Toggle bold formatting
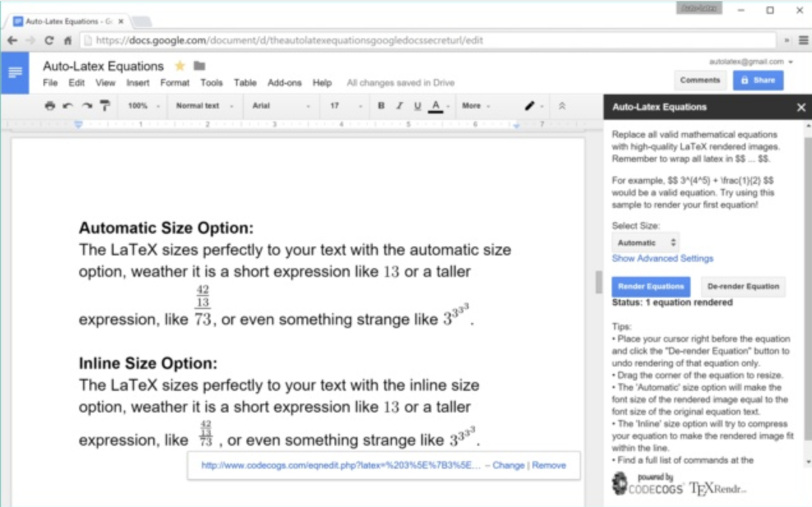Image resolution: width=812 pixels, height=507 pixels. pyautogui.click(x=381, y=106)
